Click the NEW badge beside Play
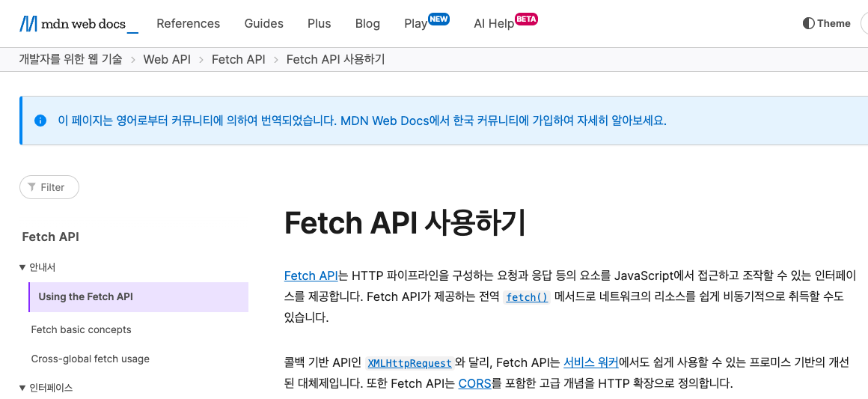This screenshot has width=868, height=399. (439, 19)
